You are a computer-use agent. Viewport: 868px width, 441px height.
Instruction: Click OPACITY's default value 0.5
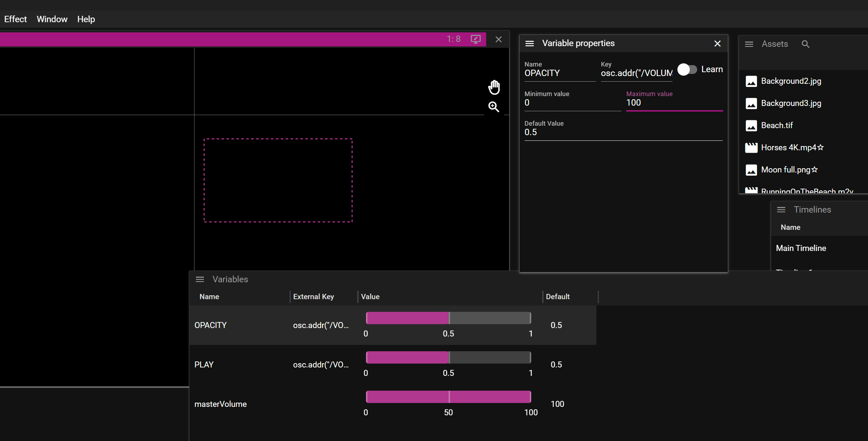click(556, 325)
